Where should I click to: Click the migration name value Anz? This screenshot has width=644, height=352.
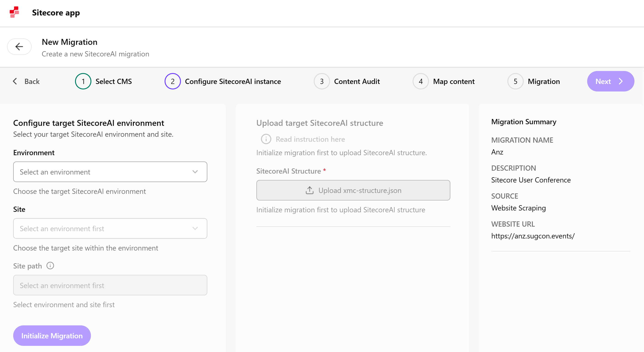click(497, 152)
